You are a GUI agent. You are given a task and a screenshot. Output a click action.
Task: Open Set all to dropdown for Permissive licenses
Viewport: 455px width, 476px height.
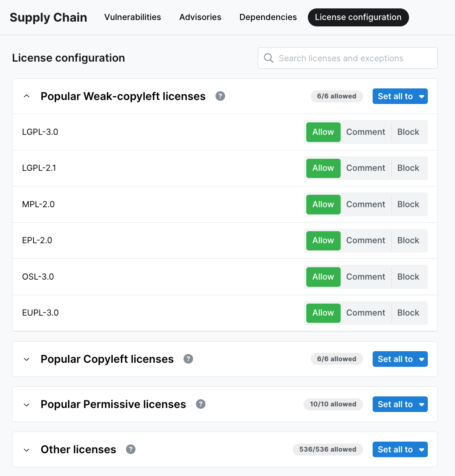[x=400, y=404]
